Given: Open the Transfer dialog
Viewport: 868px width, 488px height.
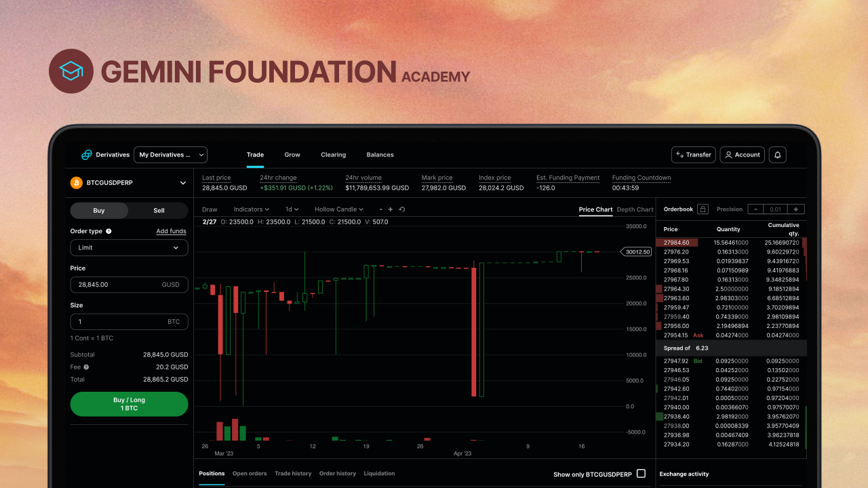Looking at the screenshot, I should tap(693, 155).
